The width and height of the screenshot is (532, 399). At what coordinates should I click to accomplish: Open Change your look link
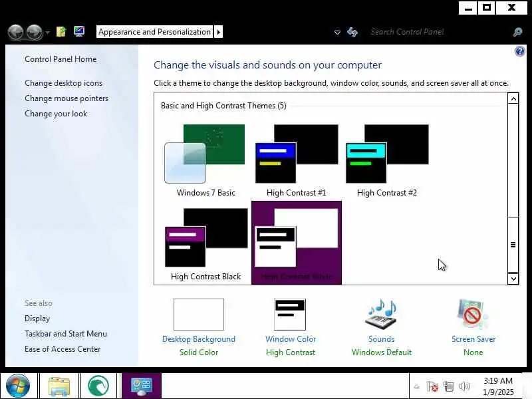(x=56, y=114)
